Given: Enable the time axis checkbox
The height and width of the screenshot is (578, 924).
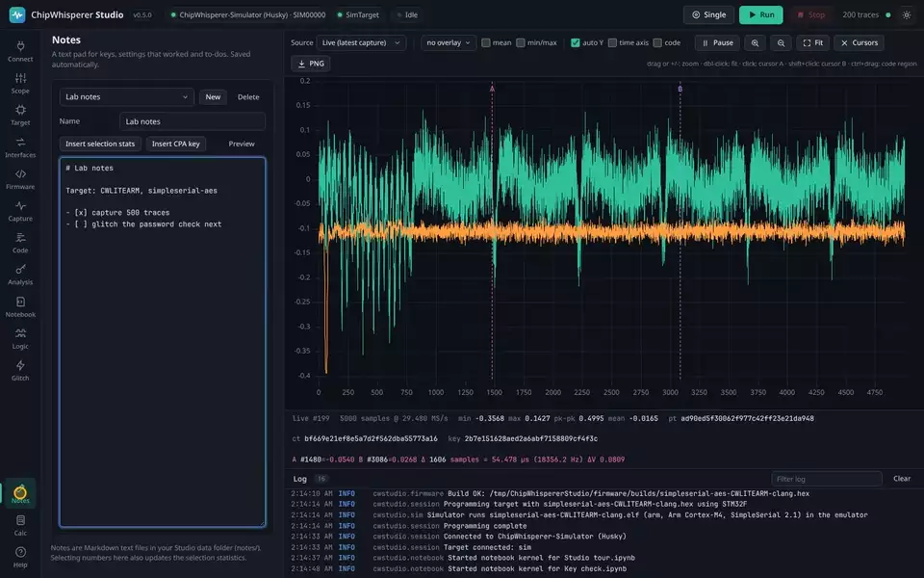Looking at the screenshot, I should coord(612,43).
